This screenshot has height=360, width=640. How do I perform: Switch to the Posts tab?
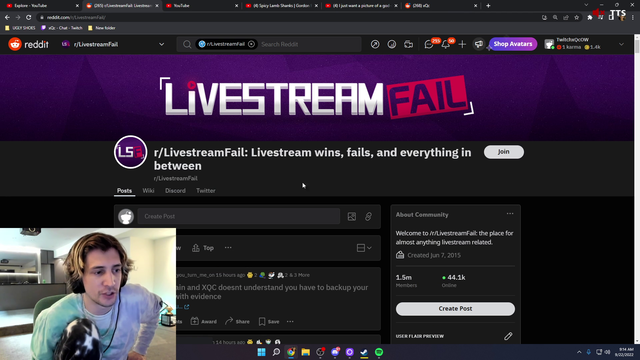pos(124,191)
